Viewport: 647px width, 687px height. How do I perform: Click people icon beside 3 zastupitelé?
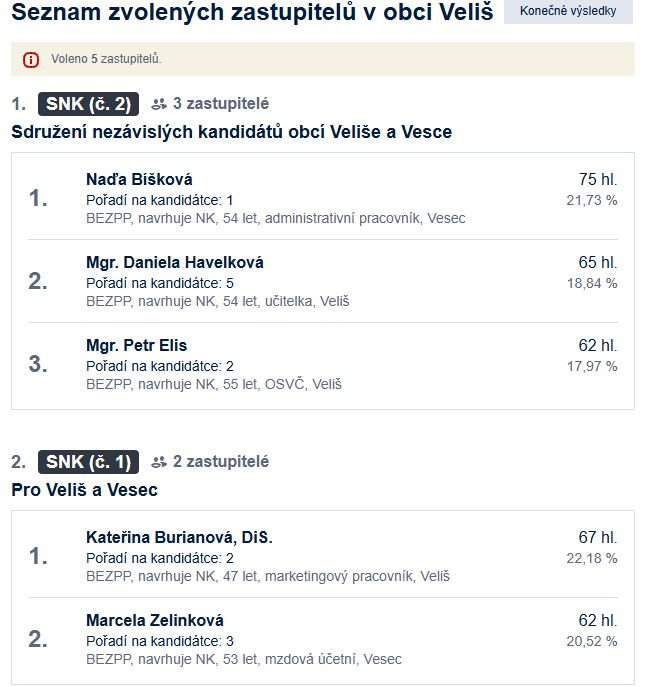coord(159,104)
